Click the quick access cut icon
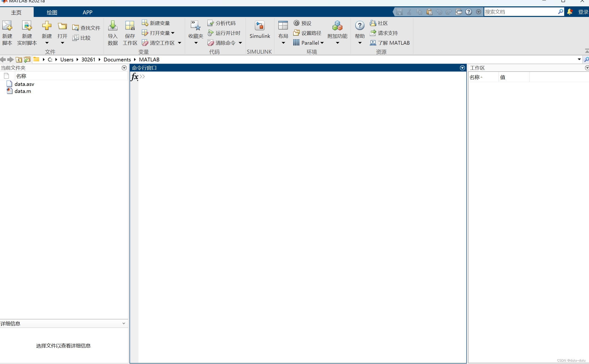This screenshot has width=589, height=364. click(x=409, y=12)
